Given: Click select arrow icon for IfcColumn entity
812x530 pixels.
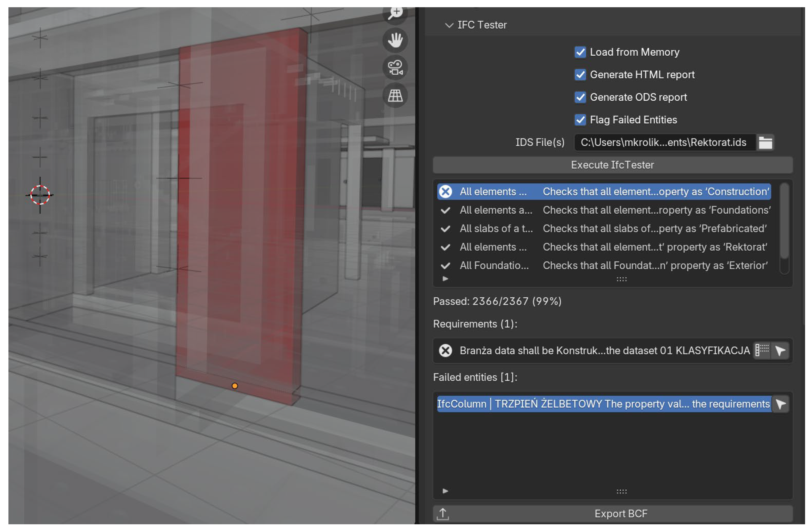Looking at the screenshot, I should [x=780, y=404].
